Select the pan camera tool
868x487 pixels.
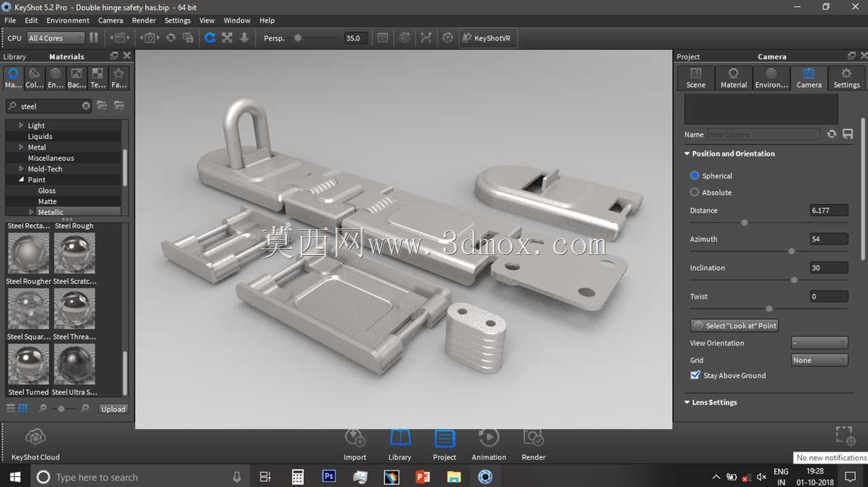pos(227,38)
